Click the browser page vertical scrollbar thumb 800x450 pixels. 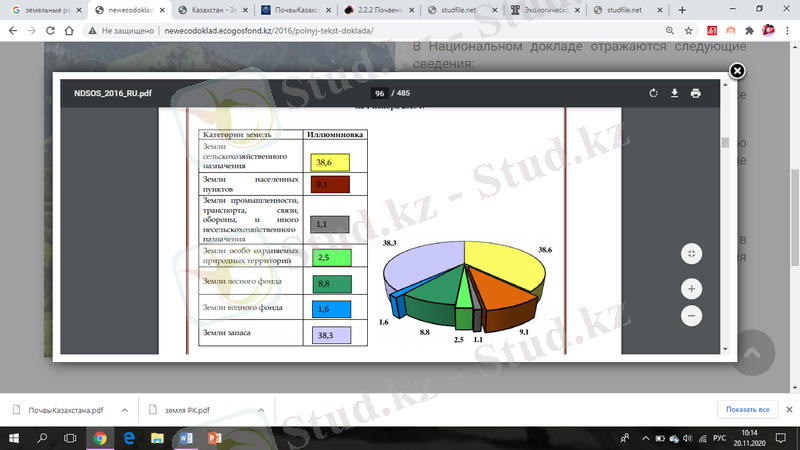tap(794, 218)
